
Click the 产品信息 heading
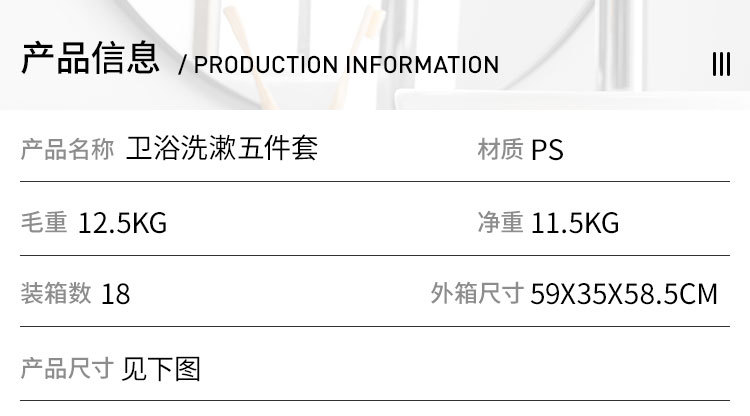click(x=90, y=60)
